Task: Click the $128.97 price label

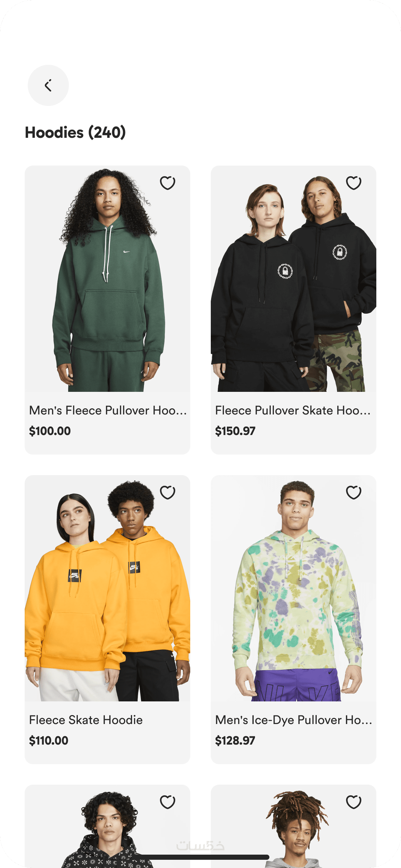Action: tap(235, 740)
